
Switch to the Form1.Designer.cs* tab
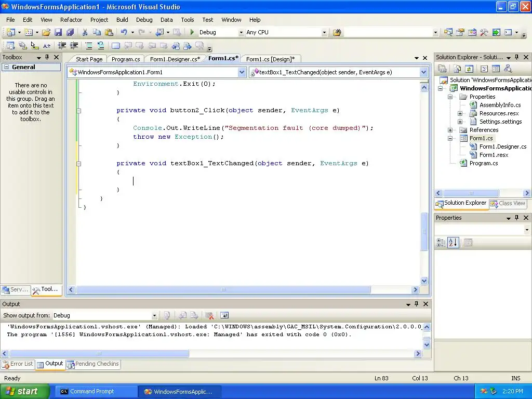175,59
